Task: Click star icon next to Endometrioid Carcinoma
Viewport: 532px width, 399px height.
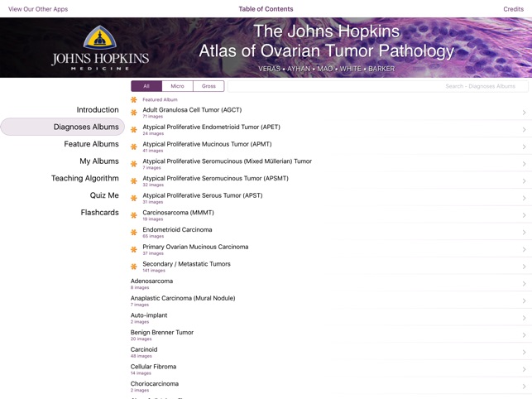Action: 134,233
